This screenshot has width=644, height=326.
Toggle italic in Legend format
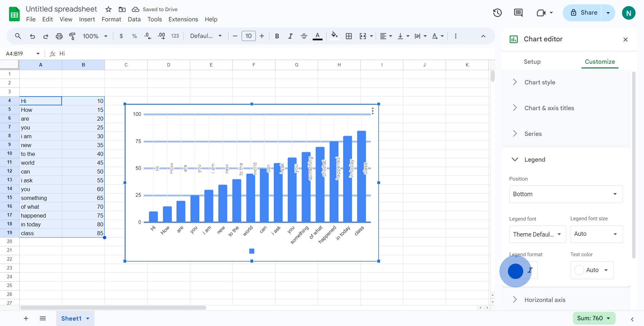(530, 270)
